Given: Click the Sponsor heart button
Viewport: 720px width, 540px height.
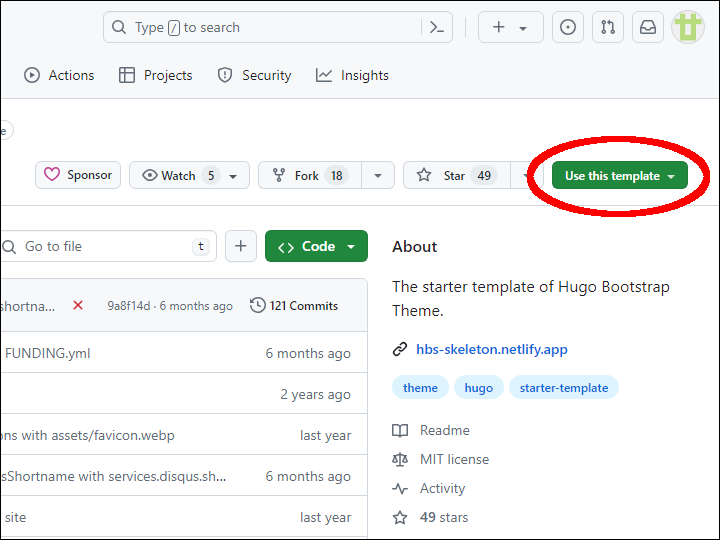Looking at the screenshot, I should click(x=78, y=175).
